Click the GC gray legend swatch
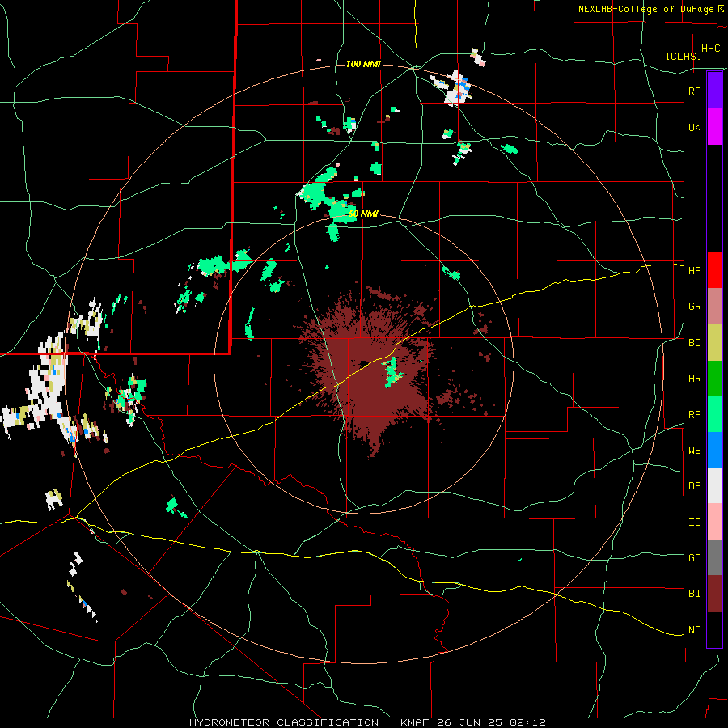Viewport: 728px width, 728px height. pyautogui.click(x=714, y=557)
